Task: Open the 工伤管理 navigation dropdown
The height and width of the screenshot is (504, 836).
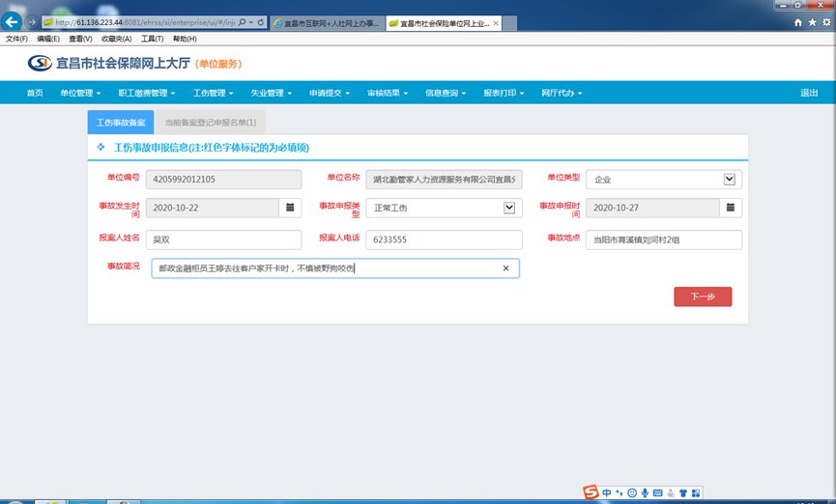Action: click(214, 93)
